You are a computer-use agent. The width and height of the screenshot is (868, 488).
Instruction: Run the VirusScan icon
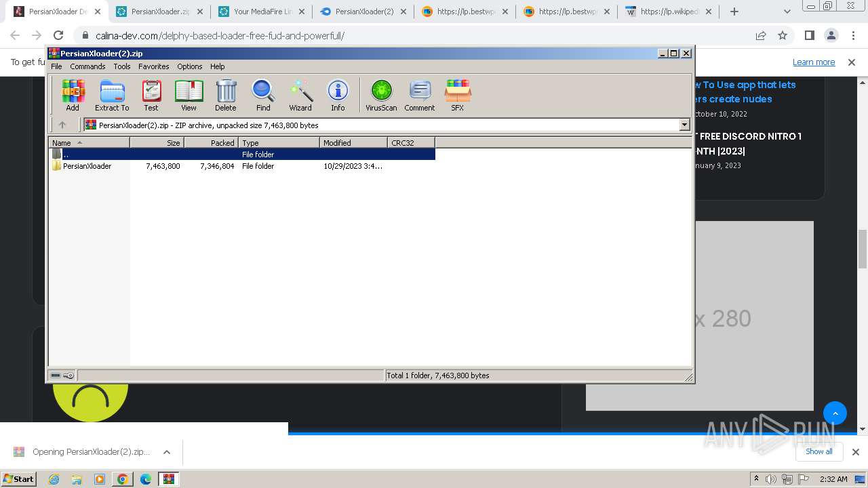tap(381, 95)
